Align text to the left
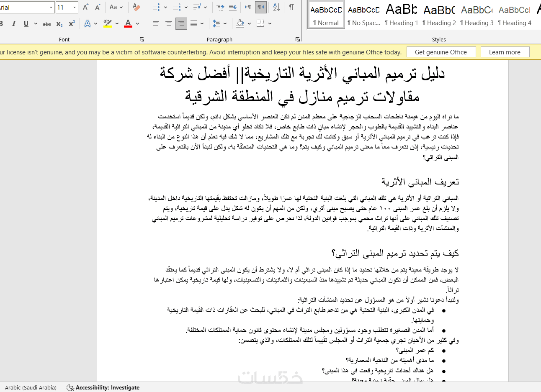This screenshot has width=541, height=392. pos(156,24)
